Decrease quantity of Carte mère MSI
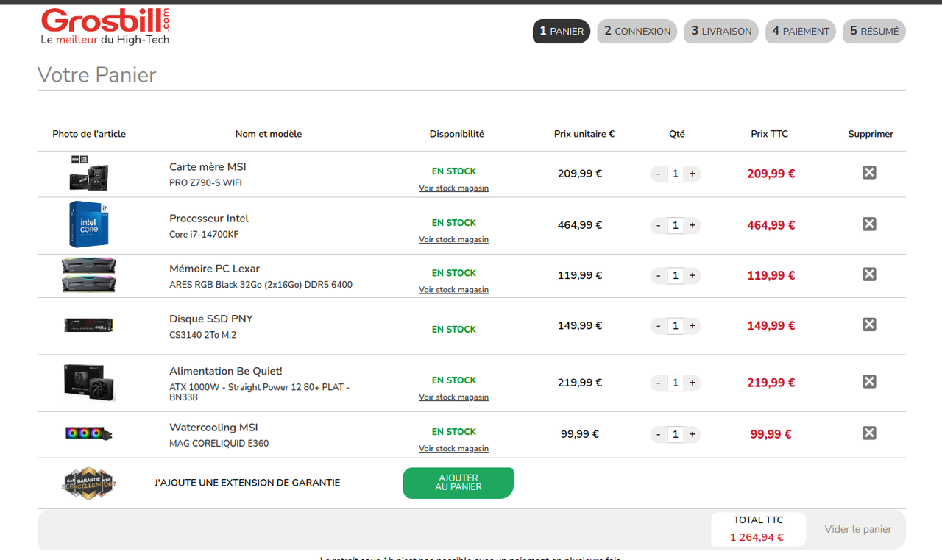This screenshot has height=560, width=942. 659,174
